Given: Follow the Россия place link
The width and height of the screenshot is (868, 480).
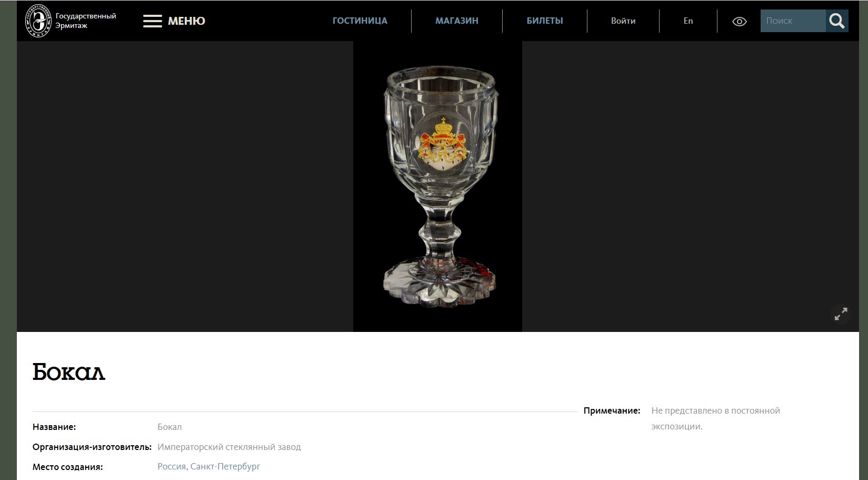Looking at the screenshot, I should click(x=172, y=466).
